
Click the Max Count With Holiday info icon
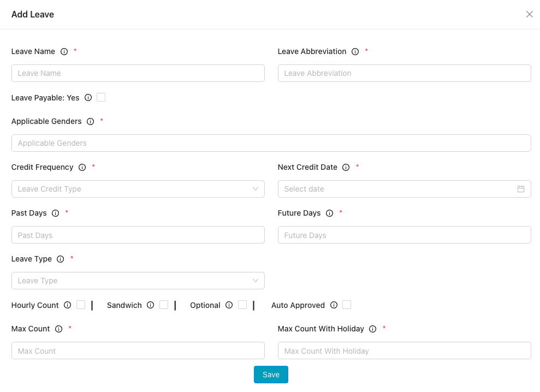click(x=372, y=329)
